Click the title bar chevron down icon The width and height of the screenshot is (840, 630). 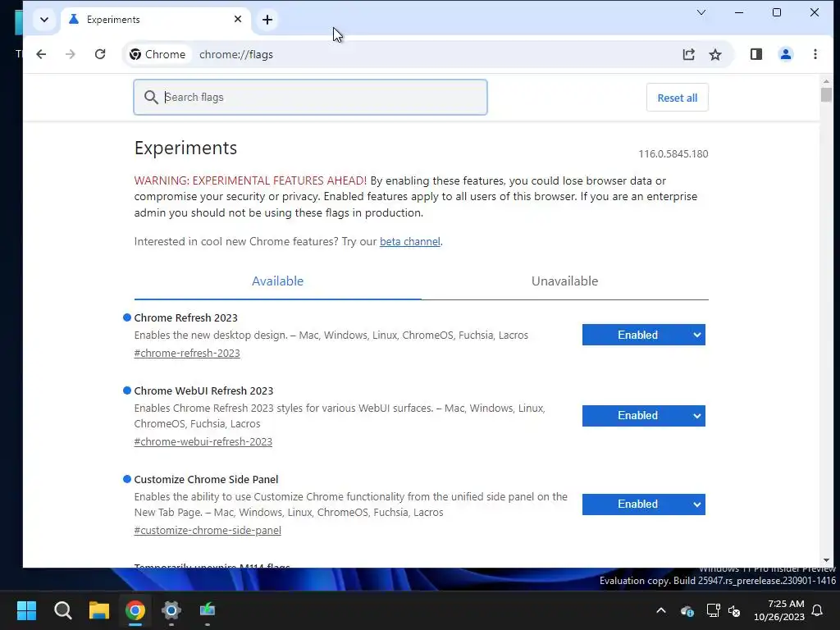click(x=701, y=12)
